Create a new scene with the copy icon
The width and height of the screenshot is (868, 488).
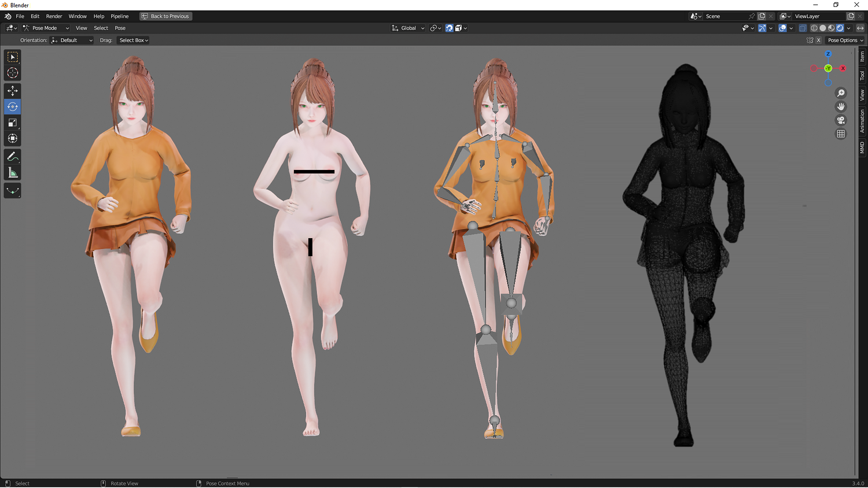click(x=762, y=16)
